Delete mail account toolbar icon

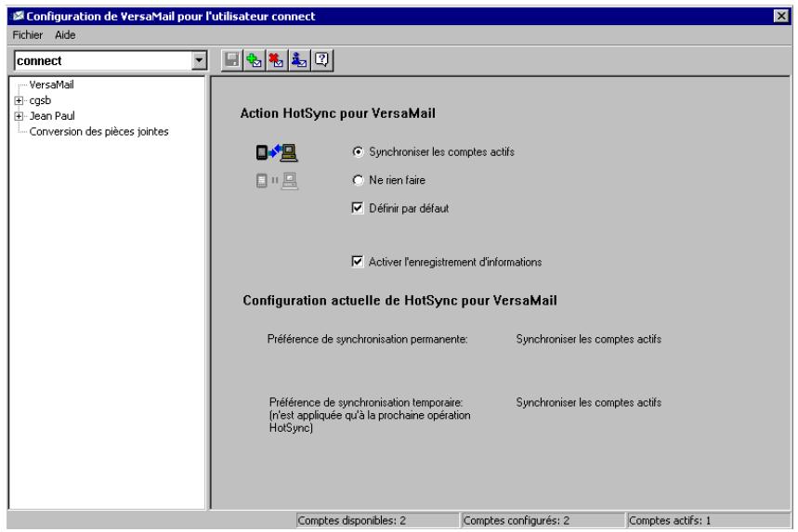(x=277, y=60)
